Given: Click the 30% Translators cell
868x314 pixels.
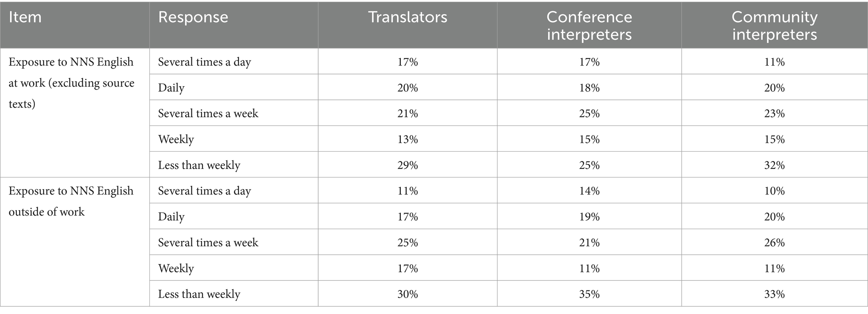Looking at the screenshot, I should click(408, 294).
